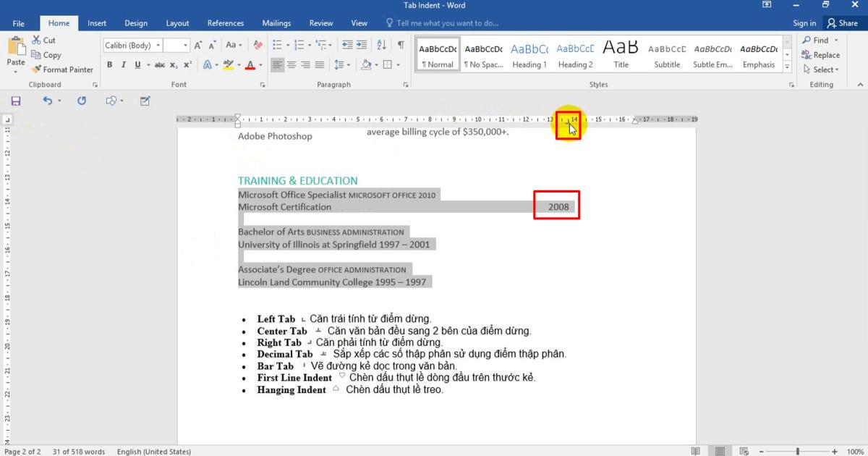This screenshot has width=868, height=456.
Task: Toggle Bold formatting
Action: tap(110, 64)
